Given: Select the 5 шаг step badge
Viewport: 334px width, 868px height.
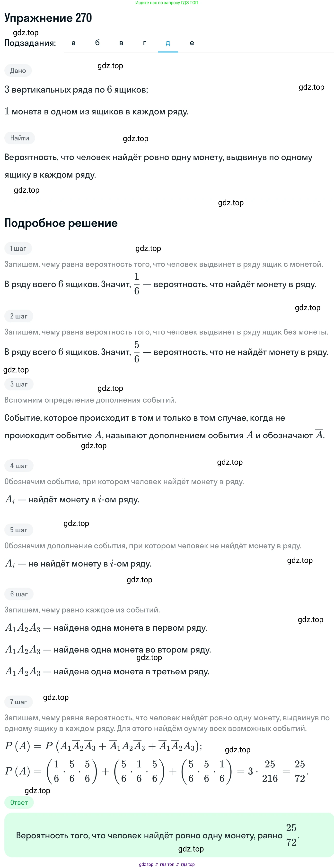Looking at the screenshot, I should pos(19,530).
